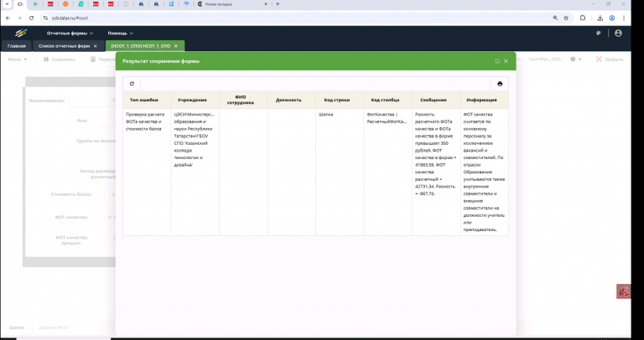Open the page zoom magnifier icon

555,18
